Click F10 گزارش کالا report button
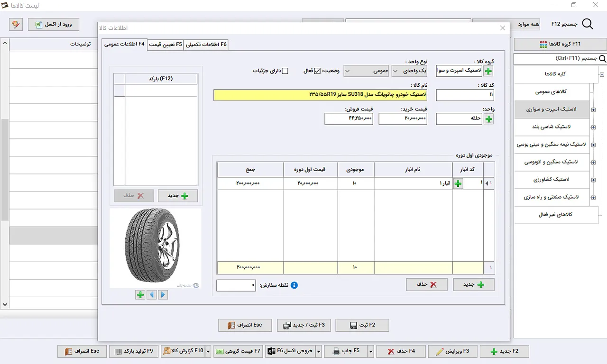 coord(183,351)
